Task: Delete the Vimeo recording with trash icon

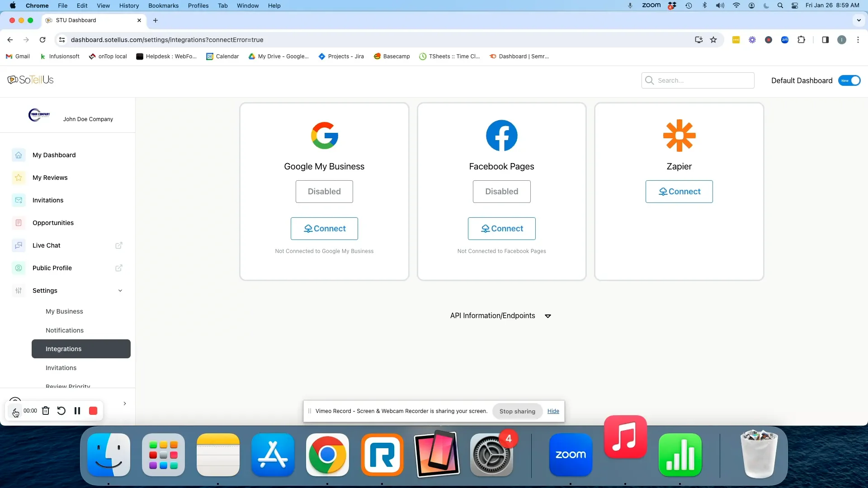Action: (46, 411)
